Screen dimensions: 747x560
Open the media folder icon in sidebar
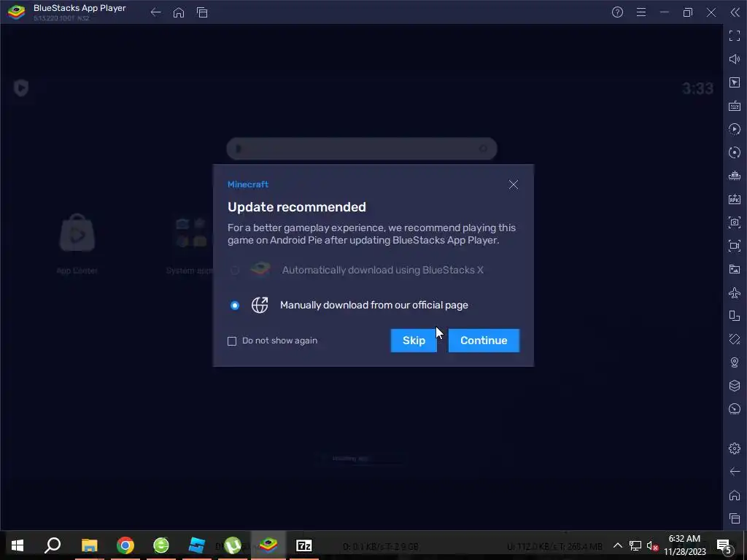pyautogui.click(x=735, y=269)
